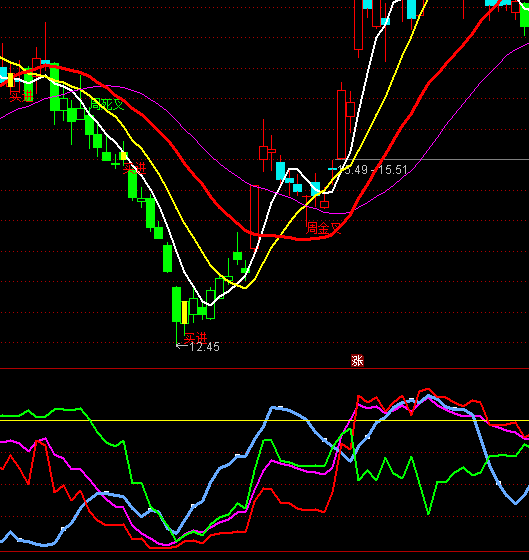Click the 15.49 - 15.51 price range label
529x560 pixels.
[373, 170]
